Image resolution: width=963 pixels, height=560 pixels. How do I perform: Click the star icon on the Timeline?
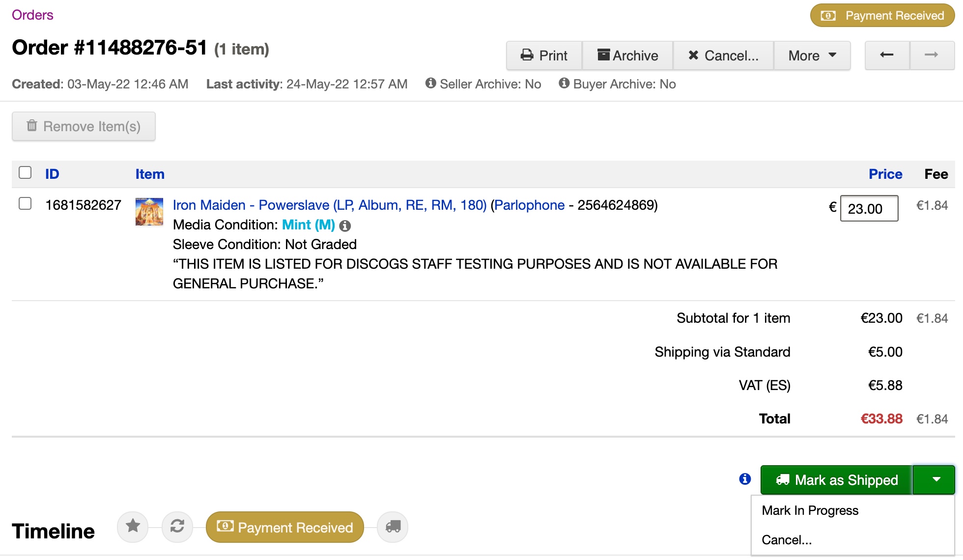[x=132, y=527]
